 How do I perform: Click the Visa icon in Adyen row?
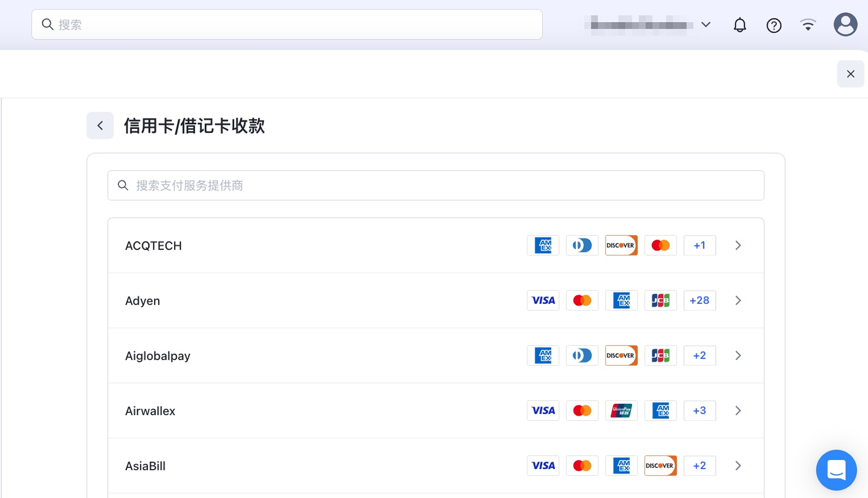pos(543,301)
